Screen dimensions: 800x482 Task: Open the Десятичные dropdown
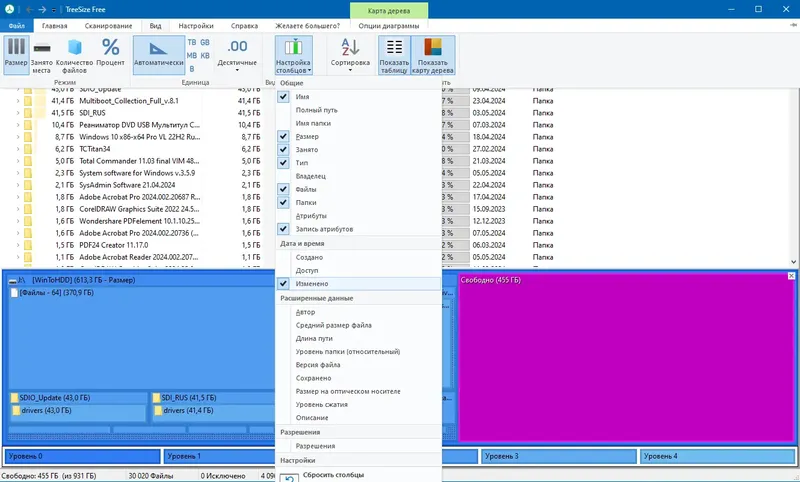237,55
